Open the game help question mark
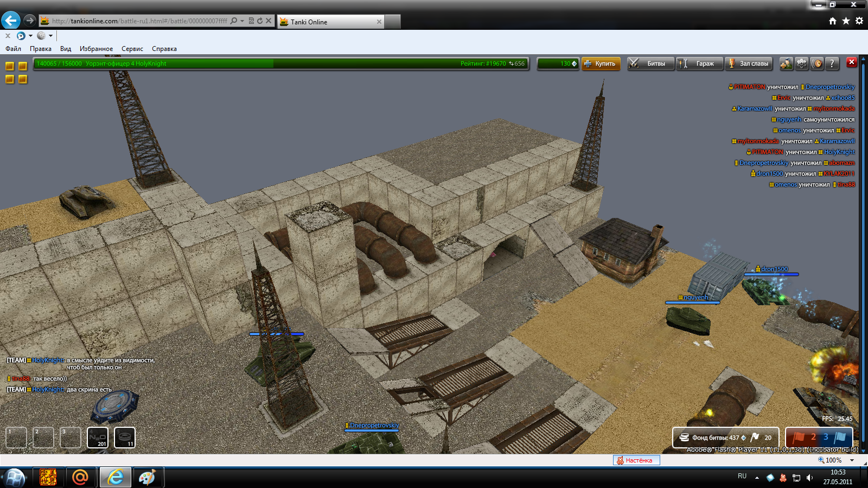The image size is (868, 488). [832, 63]
